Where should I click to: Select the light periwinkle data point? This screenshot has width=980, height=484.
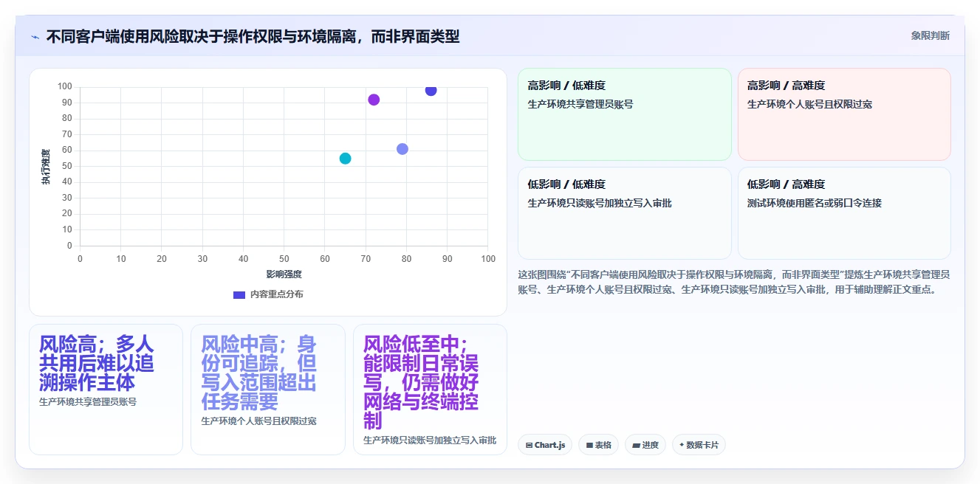pos(402,149)
